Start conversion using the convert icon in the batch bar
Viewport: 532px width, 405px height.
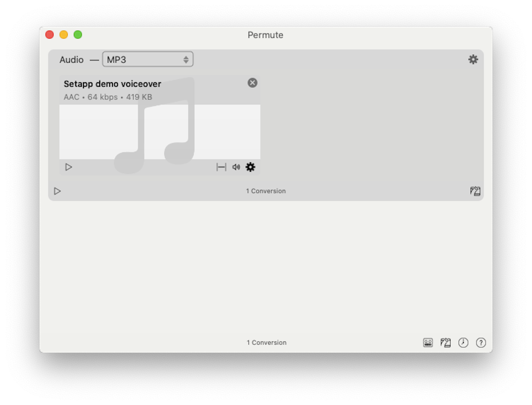(x=475, y=191)
